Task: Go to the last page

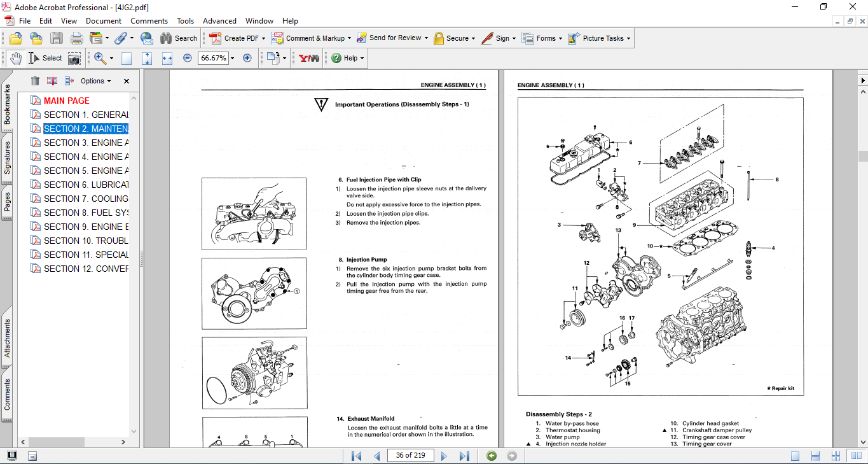Action: pos(464,456)
